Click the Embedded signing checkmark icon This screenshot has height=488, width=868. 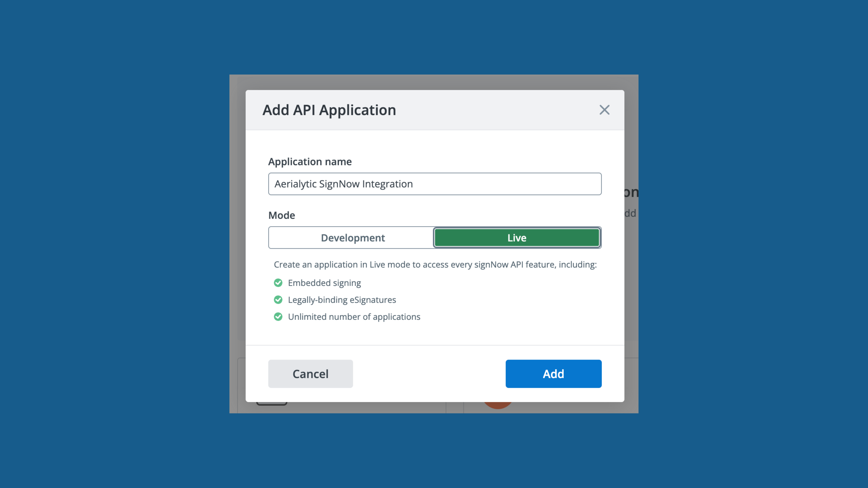click(x=278, y=283)
